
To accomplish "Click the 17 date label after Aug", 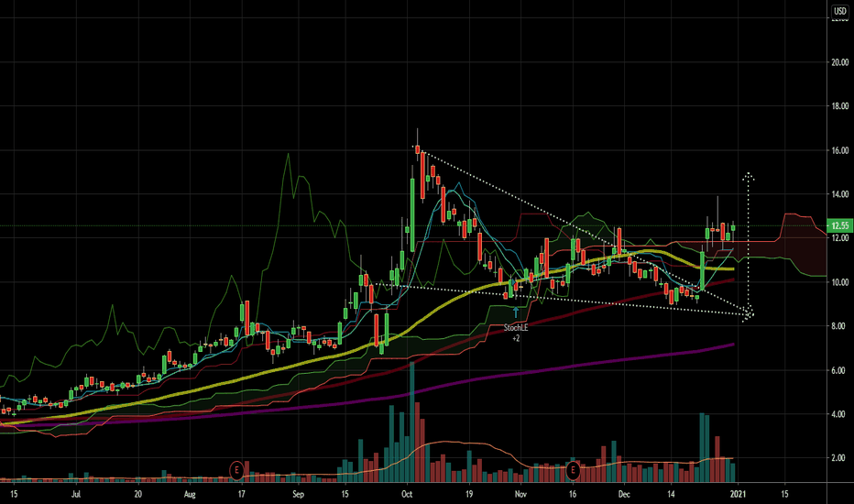I will (241, 494).
